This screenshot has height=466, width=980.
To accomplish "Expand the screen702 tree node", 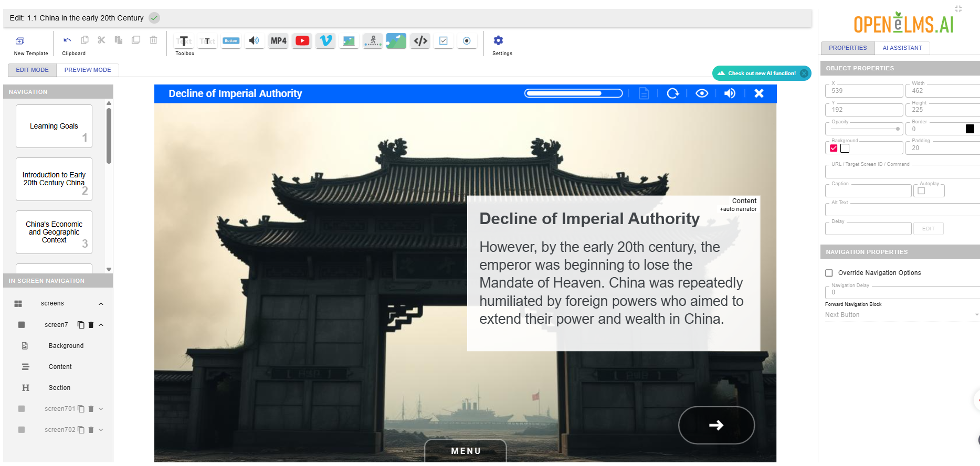I will (101, 430).
